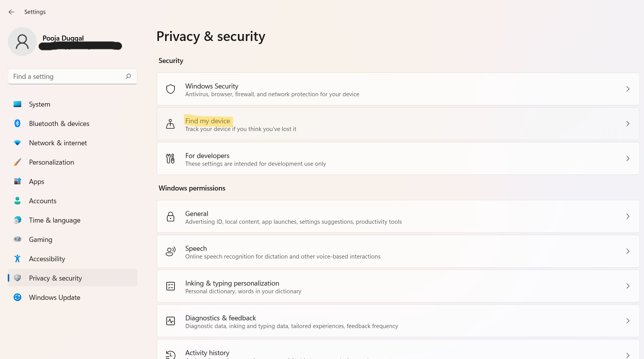The height and width of the screenshot is (359, 644).
Task: Click the General lock icon
Action: coord(170,217)
